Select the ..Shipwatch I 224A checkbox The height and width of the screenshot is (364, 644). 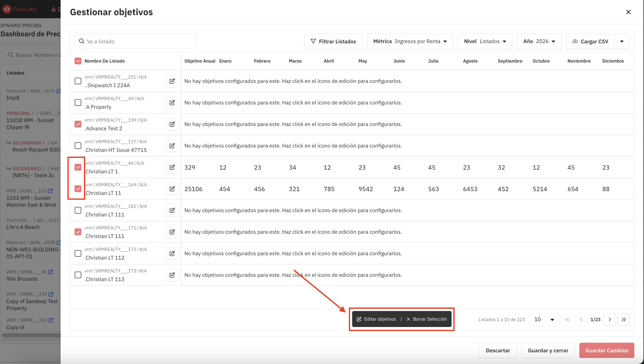coord(78,81)
